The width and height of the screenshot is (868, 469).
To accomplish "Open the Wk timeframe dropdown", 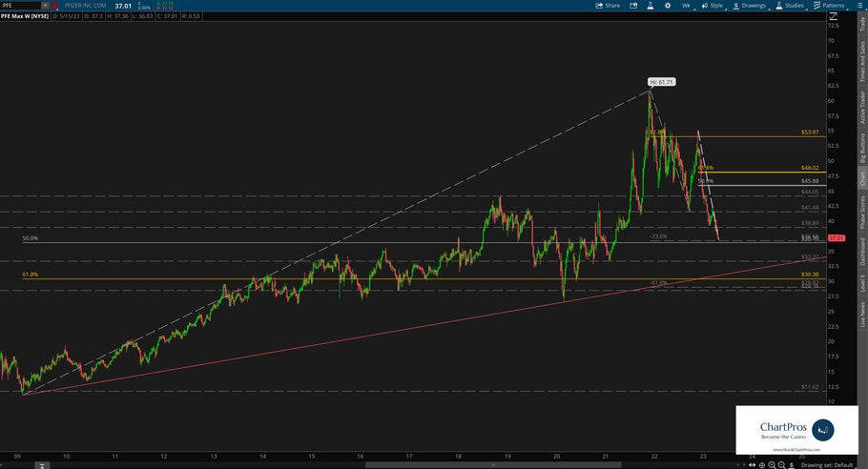I will 687,6.
